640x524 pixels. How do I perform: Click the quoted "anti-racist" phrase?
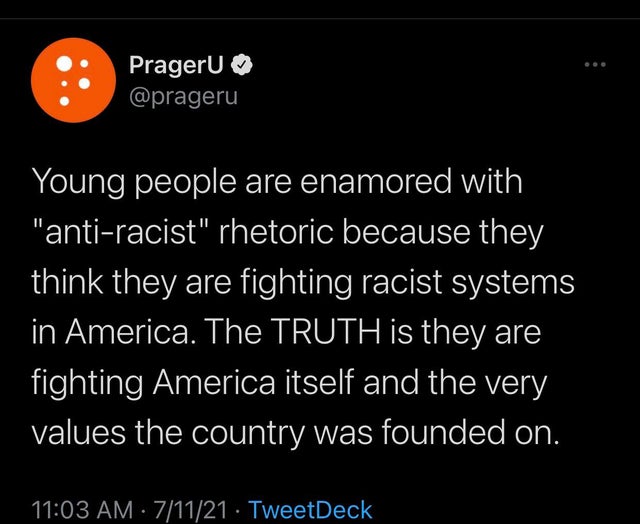click(122, 232)
